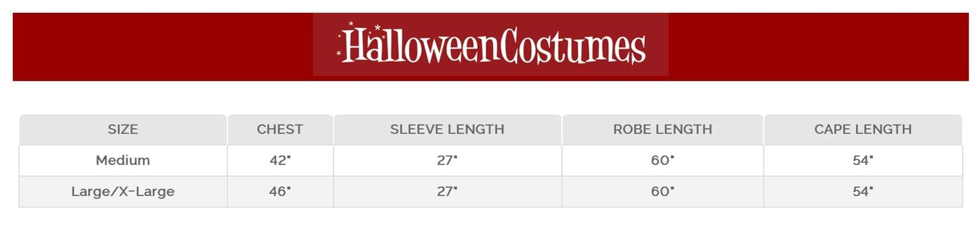Click the HalloweenCostumes logo

[x=491, y=45]
